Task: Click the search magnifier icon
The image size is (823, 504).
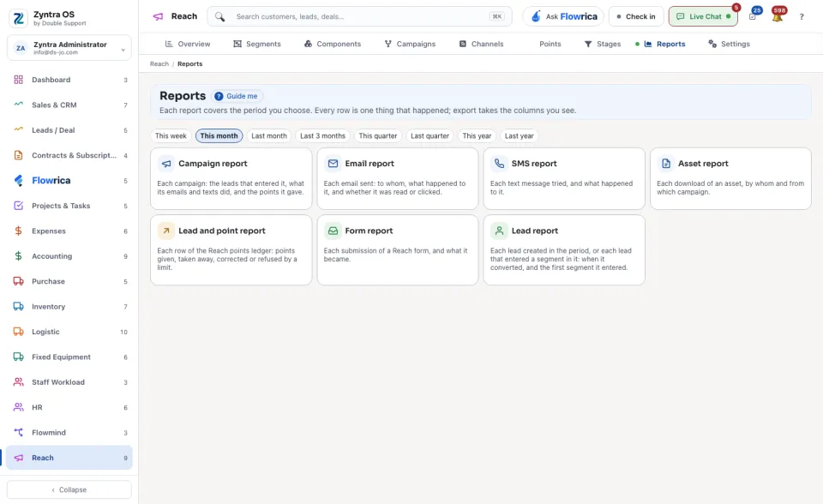Action: point(220,17)
